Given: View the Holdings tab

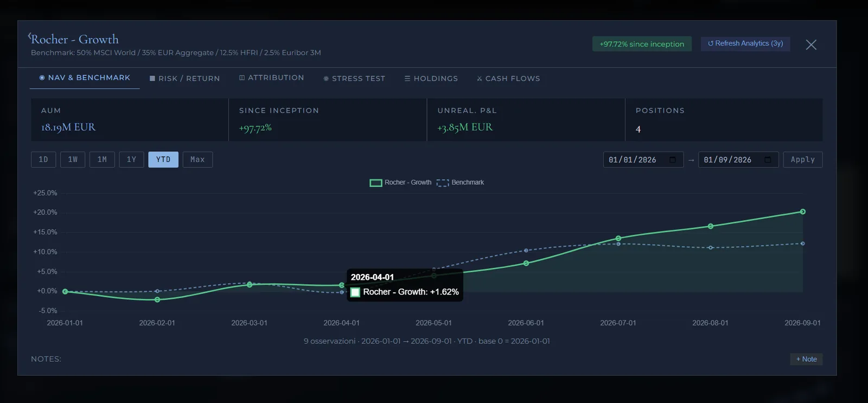Looking at the screenshot, I should click(x=431, y=79).
